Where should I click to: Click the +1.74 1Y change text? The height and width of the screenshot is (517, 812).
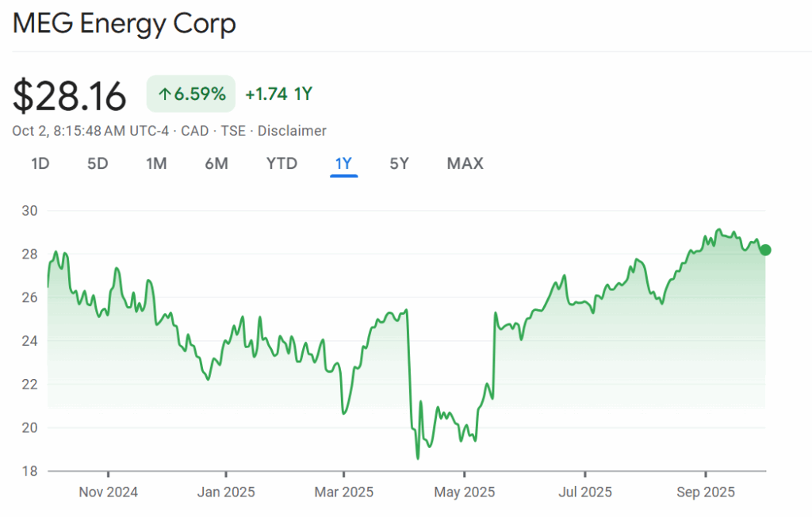[278, 94]
